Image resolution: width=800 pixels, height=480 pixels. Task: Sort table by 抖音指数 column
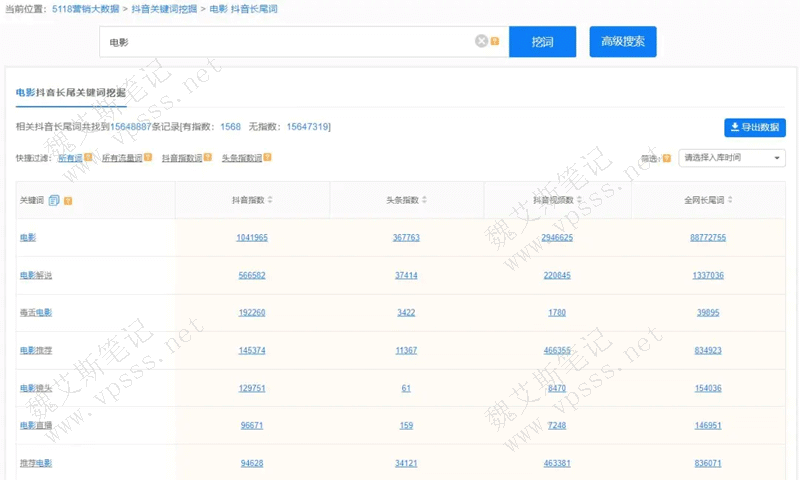270,199
